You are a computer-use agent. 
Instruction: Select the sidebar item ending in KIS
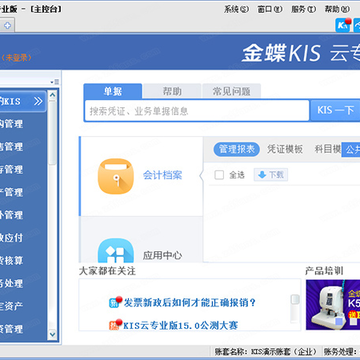click(x=23, y=101)
